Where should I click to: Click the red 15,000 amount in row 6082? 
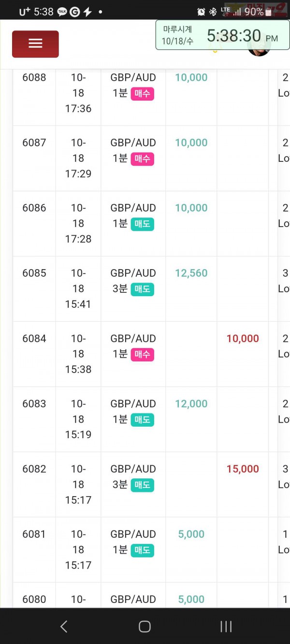tap(243, 469)
